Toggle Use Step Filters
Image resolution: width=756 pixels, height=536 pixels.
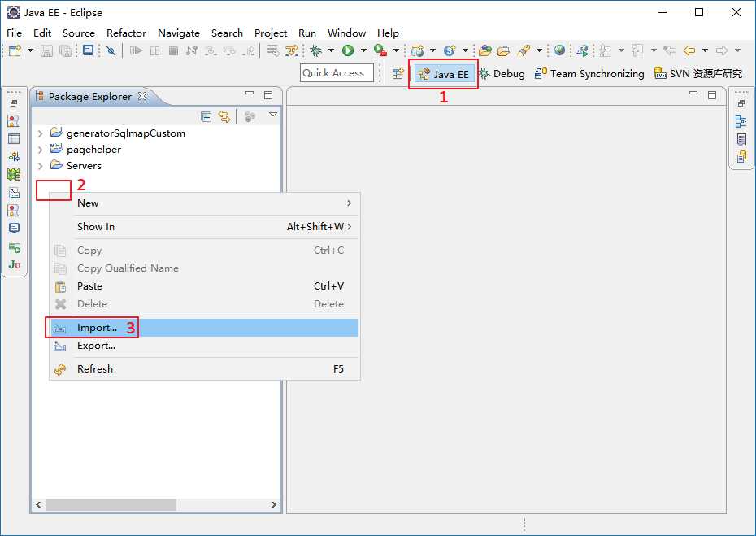[x=291, y=50]
